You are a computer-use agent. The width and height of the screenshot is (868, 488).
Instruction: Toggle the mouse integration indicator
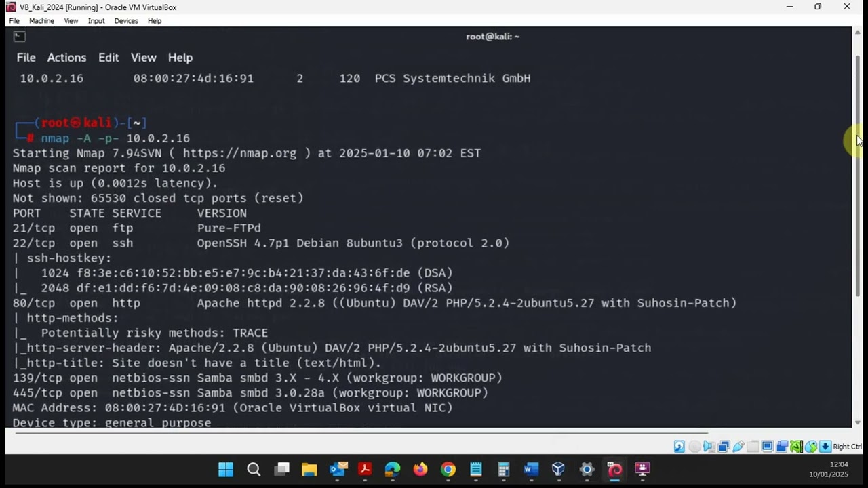811,447
